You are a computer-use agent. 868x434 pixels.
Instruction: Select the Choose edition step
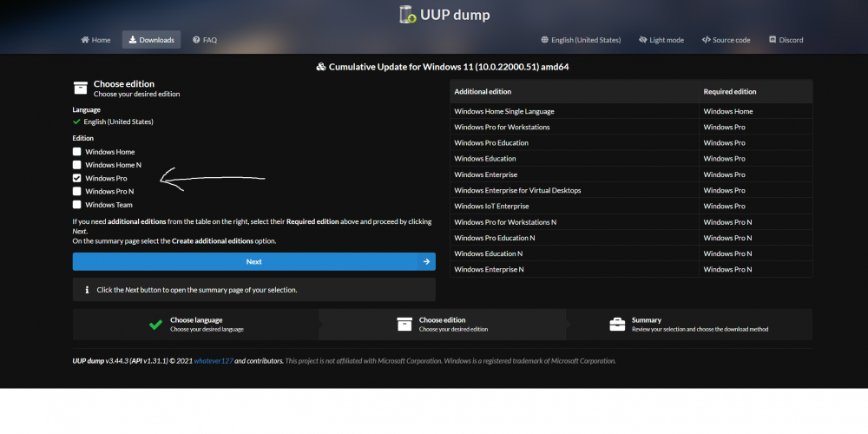tap(443, 325)
